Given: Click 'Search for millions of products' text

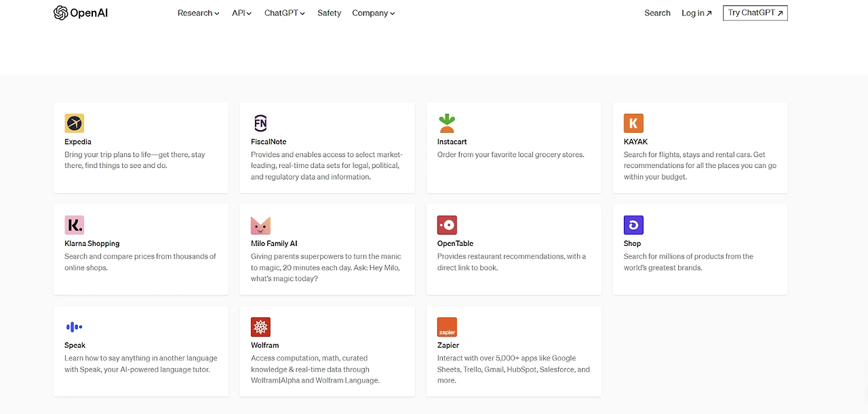Looking at the screenshot, I should coord(688,262).
